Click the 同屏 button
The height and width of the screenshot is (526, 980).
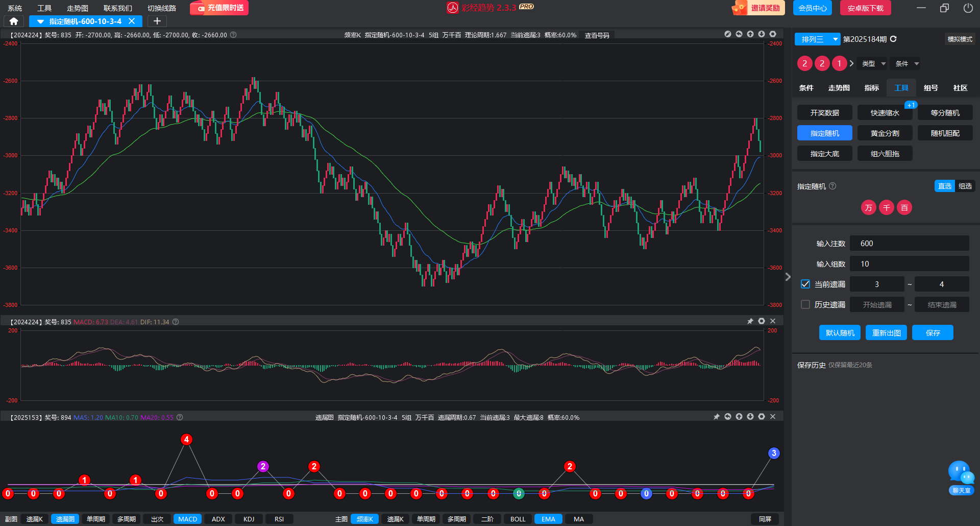(765, 519)
